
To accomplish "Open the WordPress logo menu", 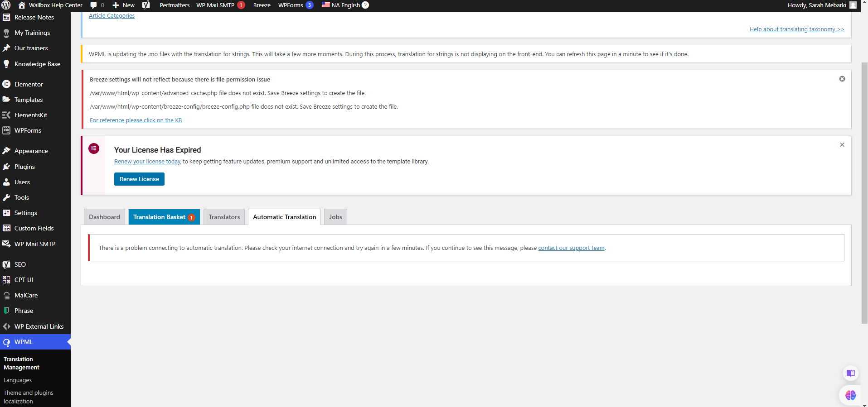I will click(6, 5).
